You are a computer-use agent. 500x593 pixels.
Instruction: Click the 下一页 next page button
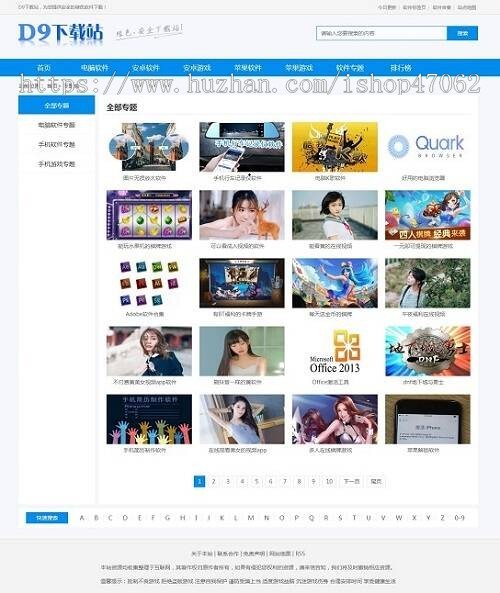coord(351,481)
